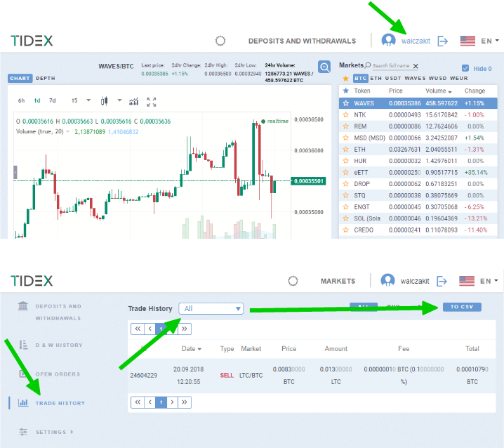Favorite the REM token star
Screen dimensions: 504x448
(x=345, y=126)
